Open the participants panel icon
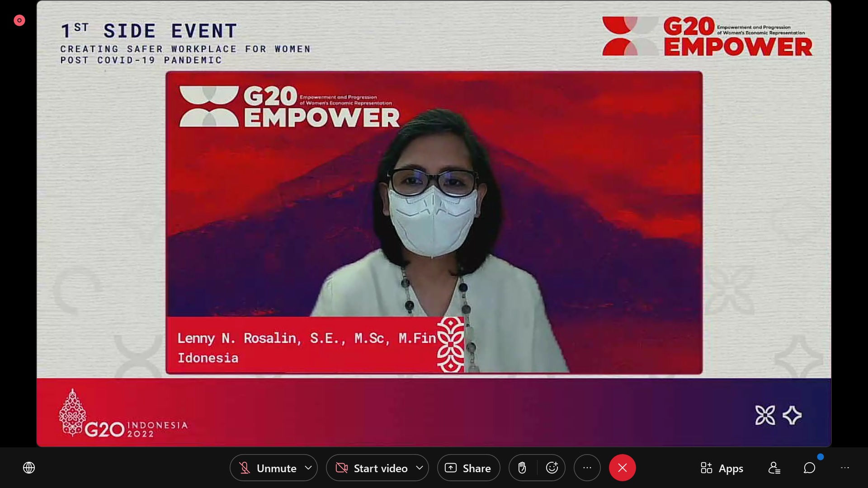 pos(774,468)
